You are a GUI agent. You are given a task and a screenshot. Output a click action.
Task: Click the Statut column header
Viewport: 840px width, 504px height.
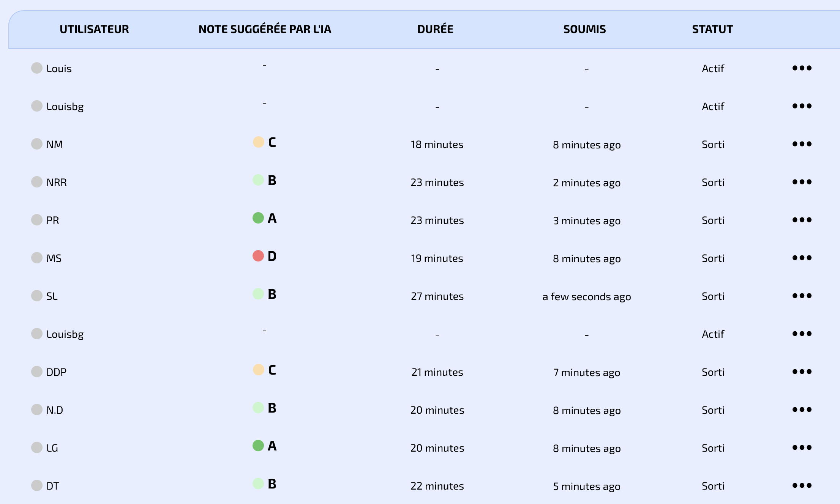[712, 29]
